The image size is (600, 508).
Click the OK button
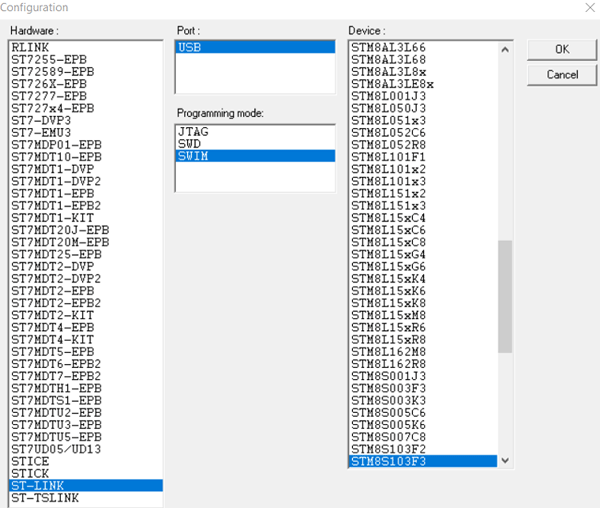(561, 50)
